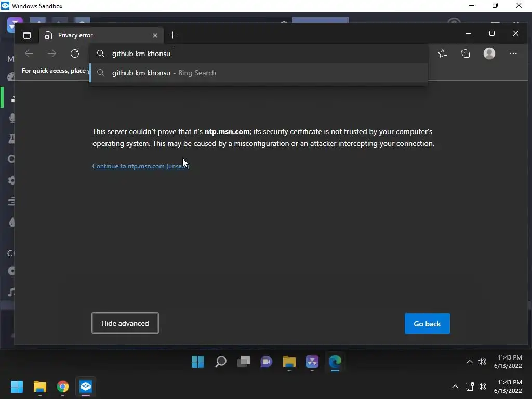Maximize the Edge browser window
532x399 pixels.
492,33
